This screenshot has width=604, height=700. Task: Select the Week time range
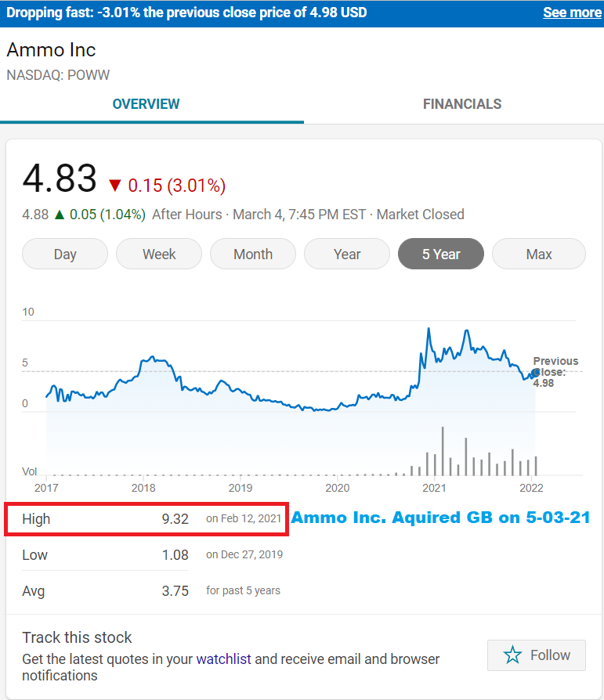tap(159, 254)
